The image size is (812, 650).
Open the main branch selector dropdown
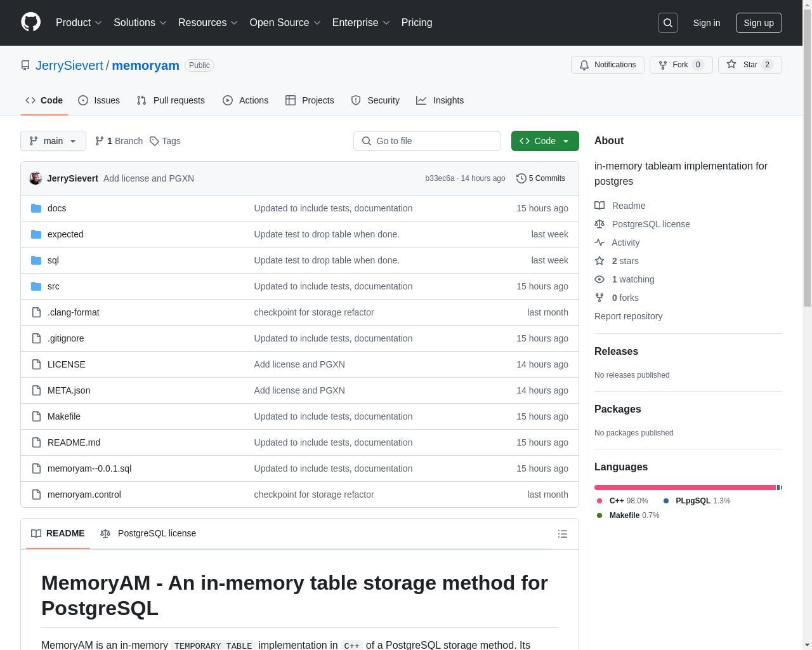53,141
